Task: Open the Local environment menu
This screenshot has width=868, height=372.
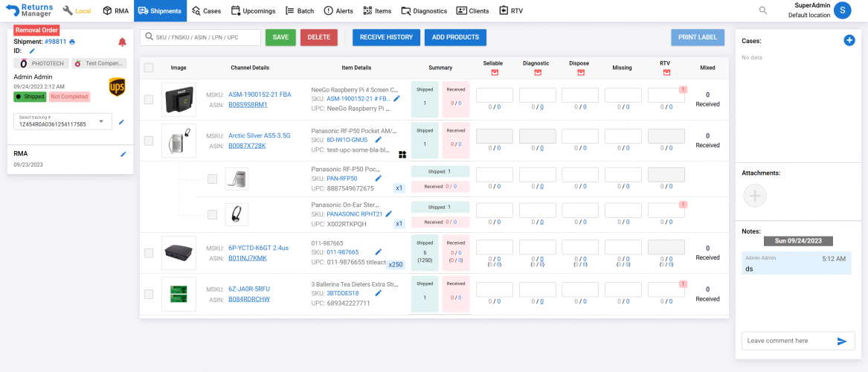Action: [77, 10]
